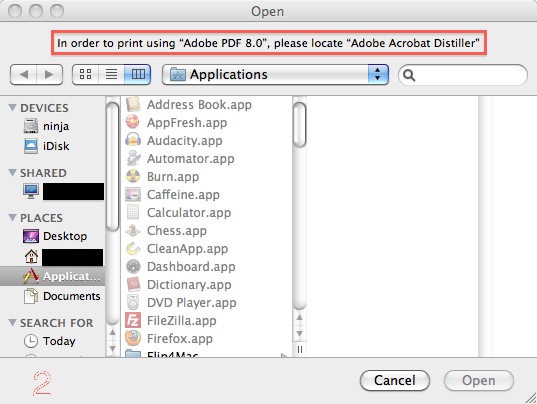Switch to list view

pos(111,74)
